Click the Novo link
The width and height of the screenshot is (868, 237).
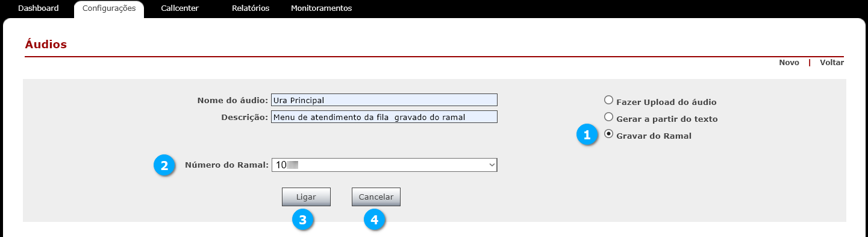[789, 62]
